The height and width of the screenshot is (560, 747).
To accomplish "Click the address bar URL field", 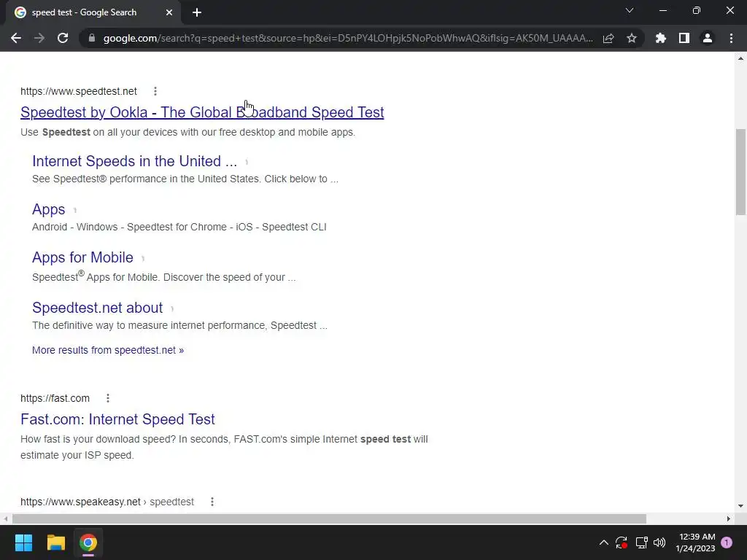I will tap(348, 38).
